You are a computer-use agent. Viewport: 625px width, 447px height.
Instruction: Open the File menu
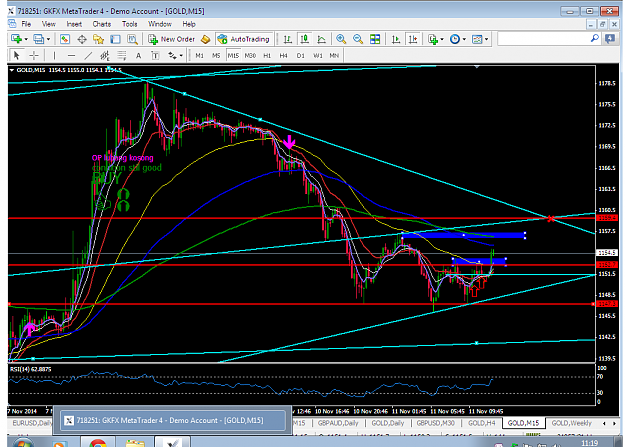(x=26, y=24)
